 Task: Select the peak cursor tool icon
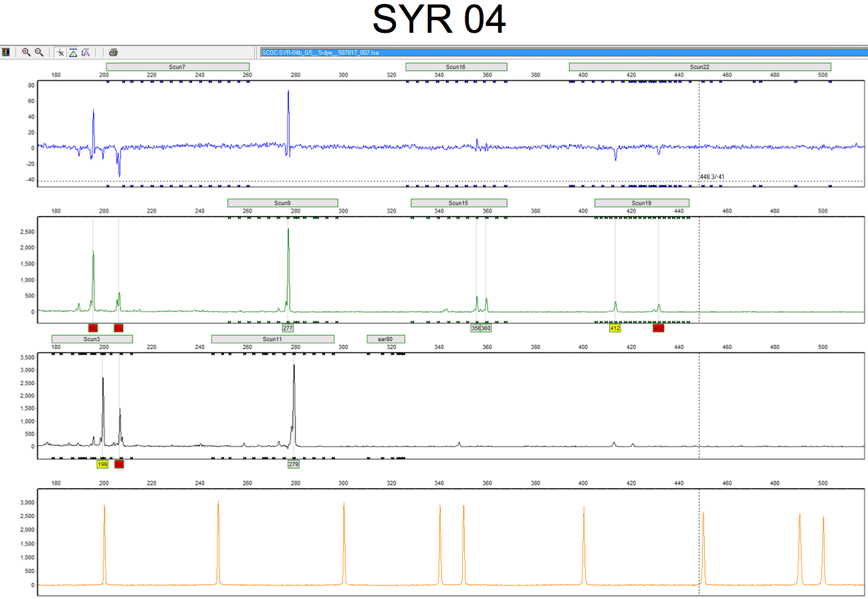coord(60,52)
